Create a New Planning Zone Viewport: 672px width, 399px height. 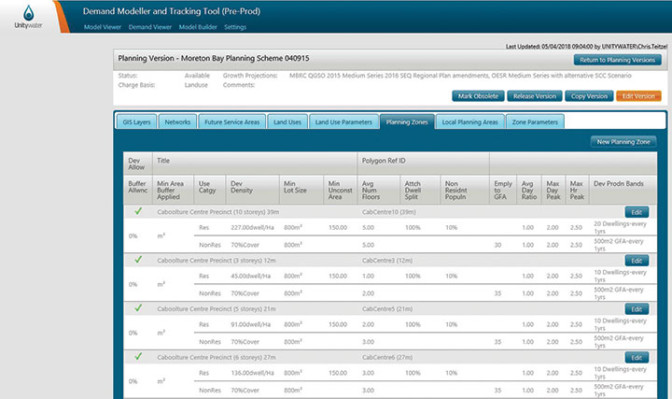tap(623, 142)
